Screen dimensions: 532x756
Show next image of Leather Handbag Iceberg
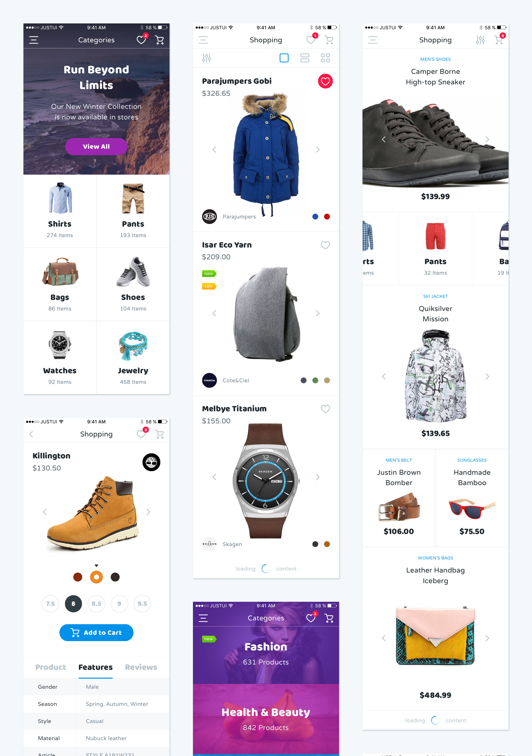(487, 638)
